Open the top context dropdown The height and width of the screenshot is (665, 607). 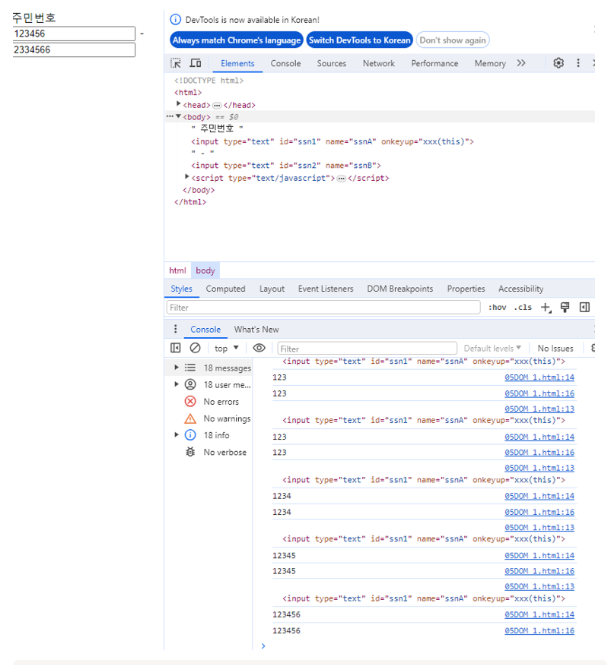pos(227,348)
